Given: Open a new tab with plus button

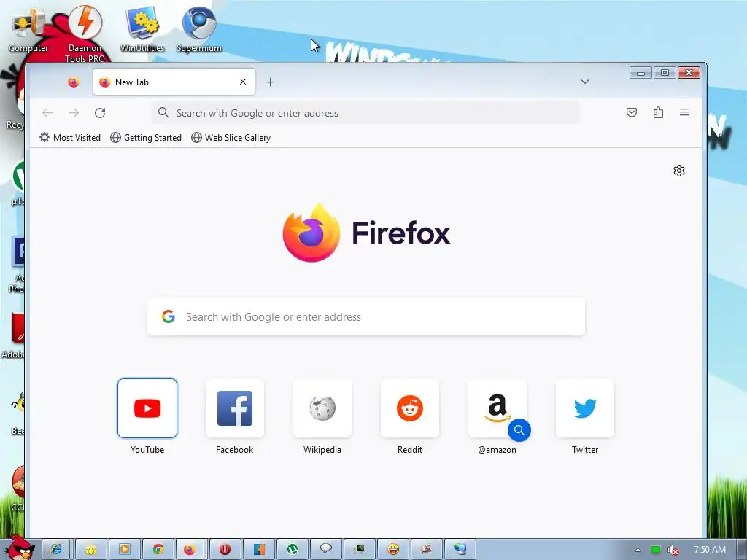Looking at the screenshot, I should (270, 82).
